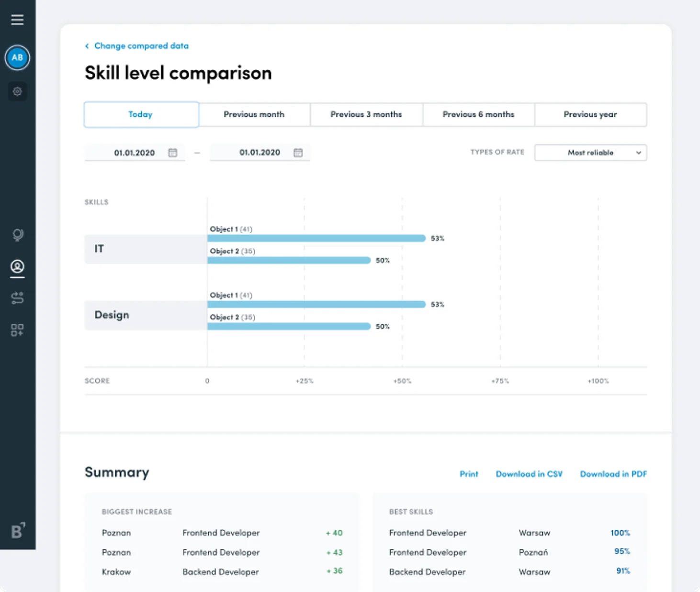700x592 pixels.
Task: Click Backend Developer in Biggest Increase
Action: point(221,572)
